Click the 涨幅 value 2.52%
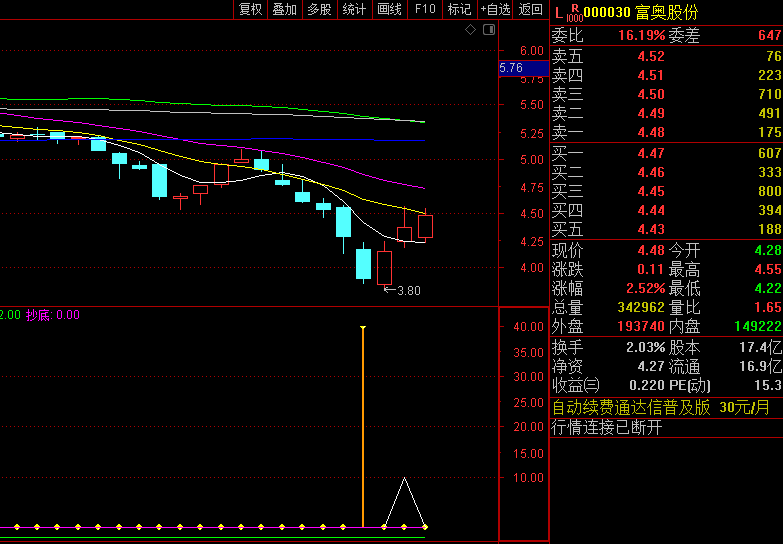This screenshot has height=544, width=783. [x=646, y=289]
